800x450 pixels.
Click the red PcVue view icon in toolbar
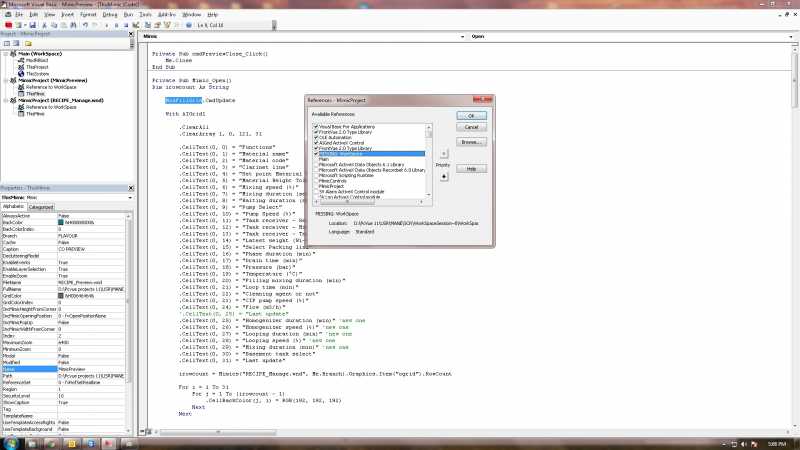9,25
